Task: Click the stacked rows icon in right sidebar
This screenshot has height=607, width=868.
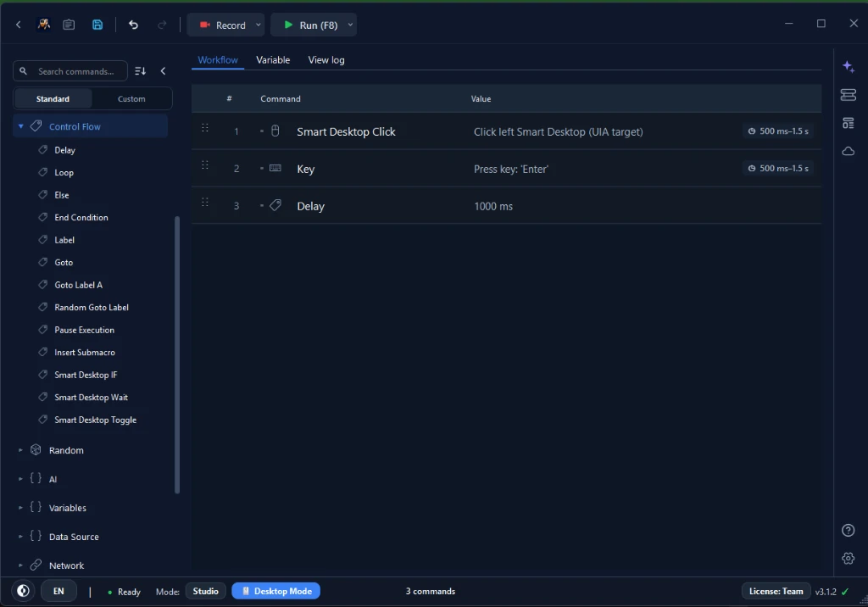Action: [848, 95]
